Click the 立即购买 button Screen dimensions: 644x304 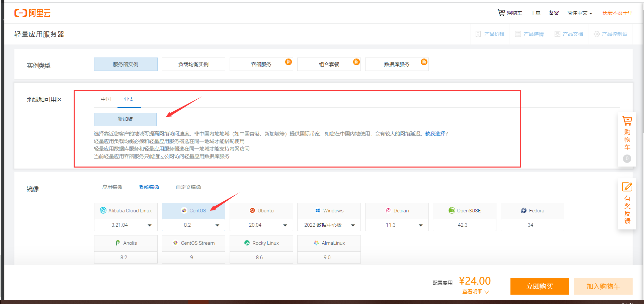pyautogui.click(x=539, y=286)
